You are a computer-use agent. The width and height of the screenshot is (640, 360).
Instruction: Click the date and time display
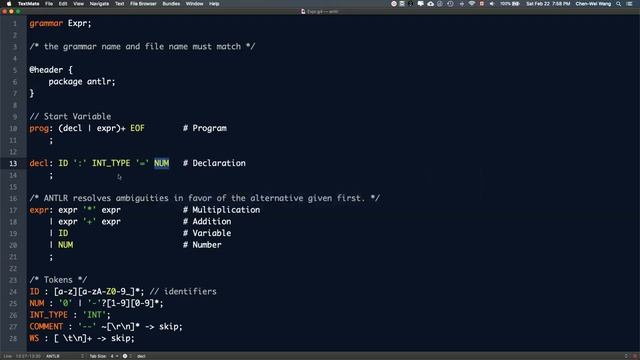(548, 4)
